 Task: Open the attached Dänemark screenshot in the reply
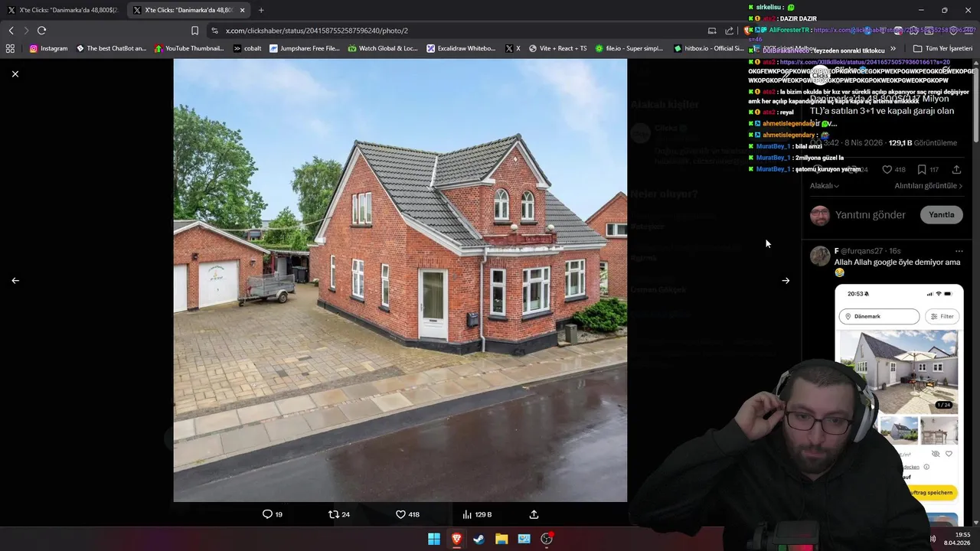pyautogui.click(x=899, y=406)
